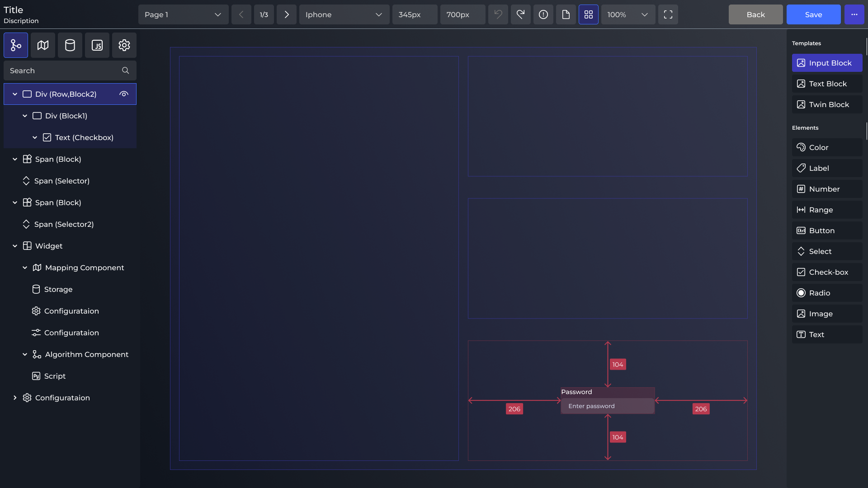Go to the next page arrow
The height and width of the screenshot is (488, 868).
287,14
